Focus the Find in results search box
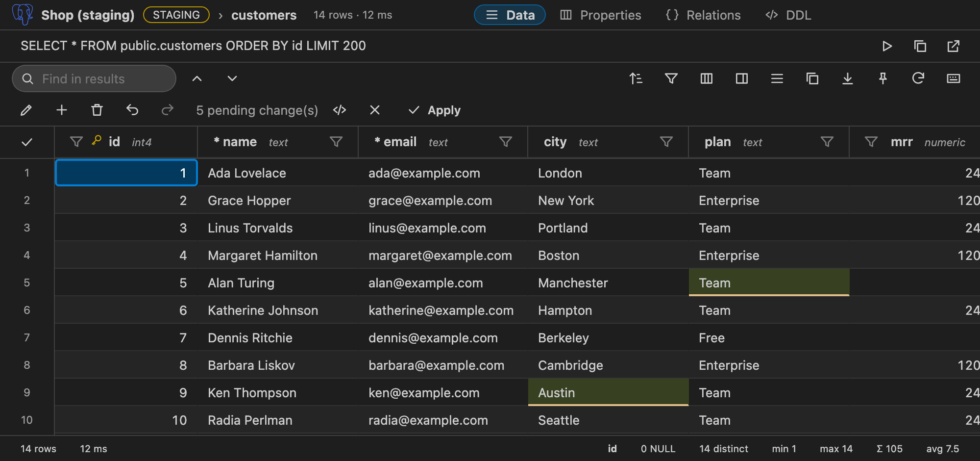The width and height of the screenshot is (980, 461). [x=94, y=78]
